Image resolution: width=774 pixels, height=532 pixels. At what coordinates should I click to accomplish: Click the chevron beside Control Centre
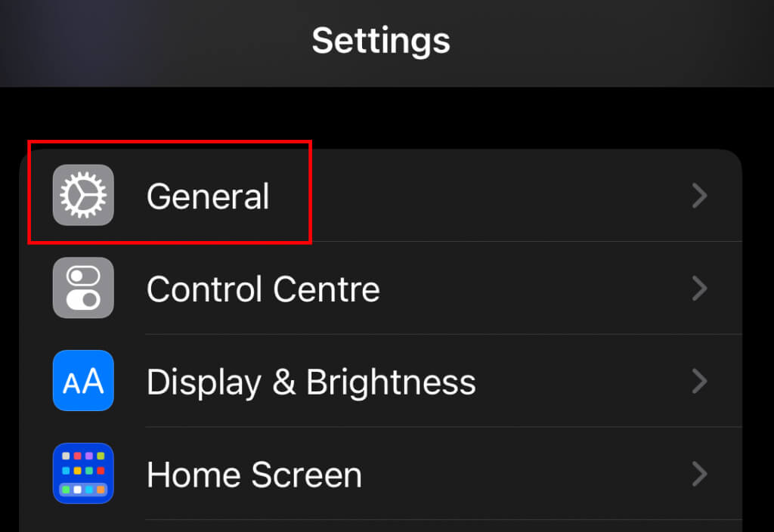pos(700,289)
